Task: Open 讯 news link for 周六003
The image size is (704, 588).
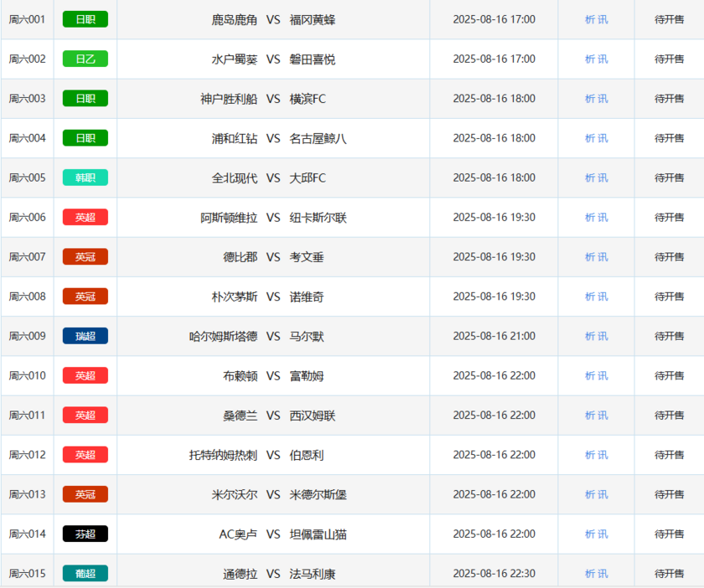Action: tap(603, 99)
